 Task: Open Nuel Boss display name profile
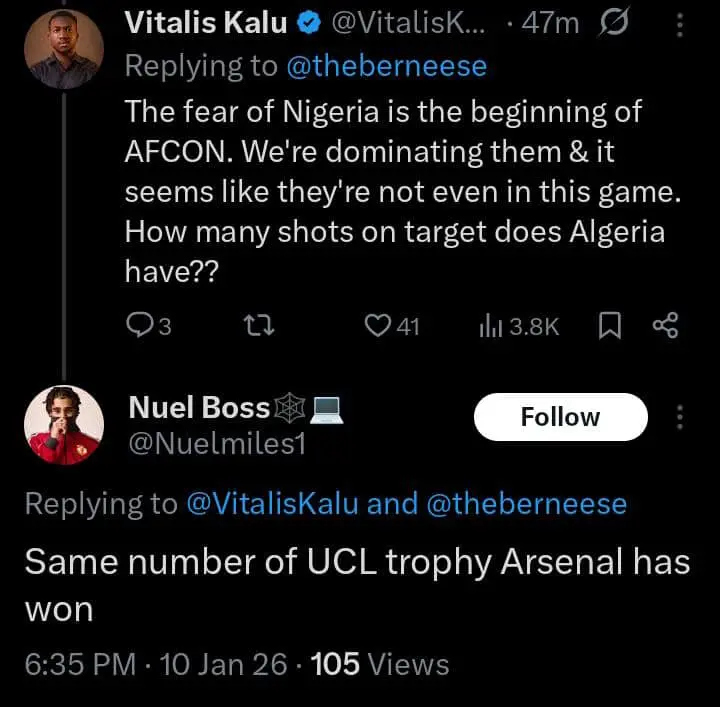200,407
